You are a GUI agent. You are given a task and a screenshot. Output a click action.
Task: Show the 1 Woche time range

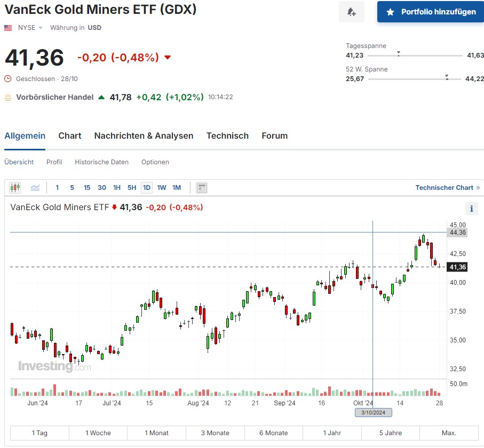[x=98, y=433]
